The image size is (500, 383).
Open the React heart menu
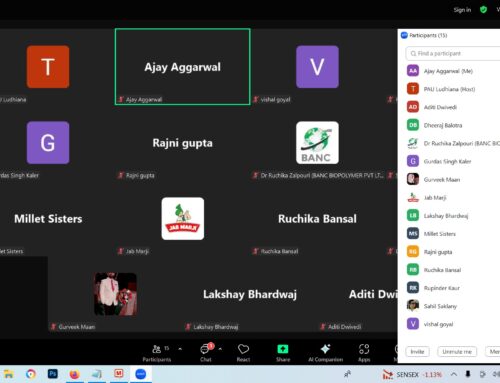click(x=243, y=353)
